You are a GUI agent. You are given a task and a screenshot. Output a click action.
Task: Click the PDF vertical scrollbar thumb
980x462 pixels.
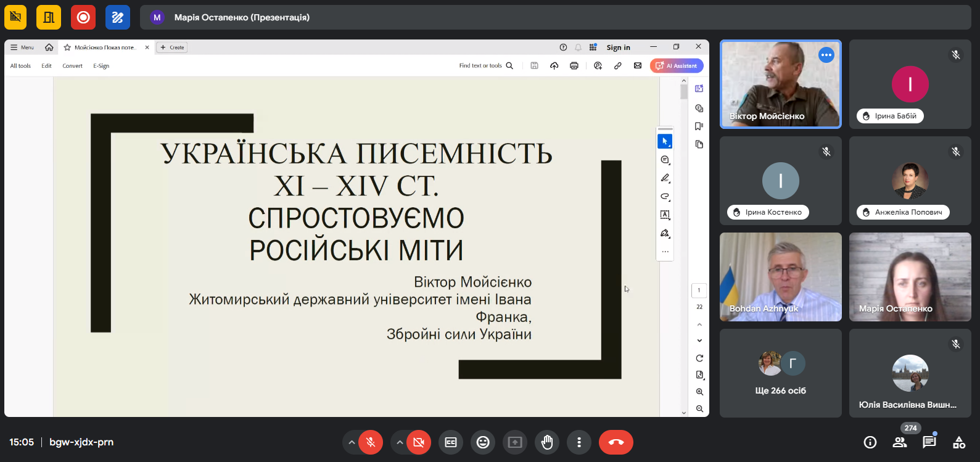[683, 92]
